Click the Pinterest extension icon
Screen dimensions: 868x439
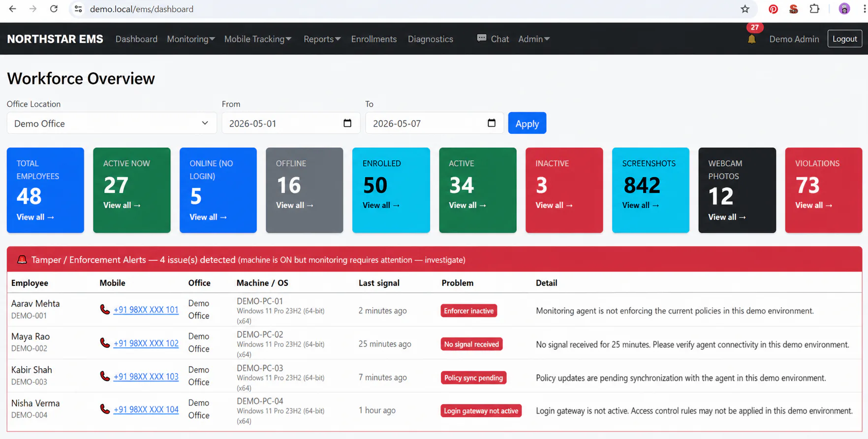coord(773,9)
